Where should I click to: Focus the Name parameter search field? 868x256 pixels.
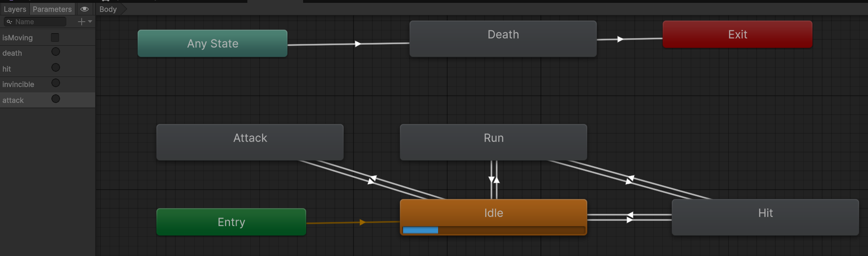(x=39, y=22)
